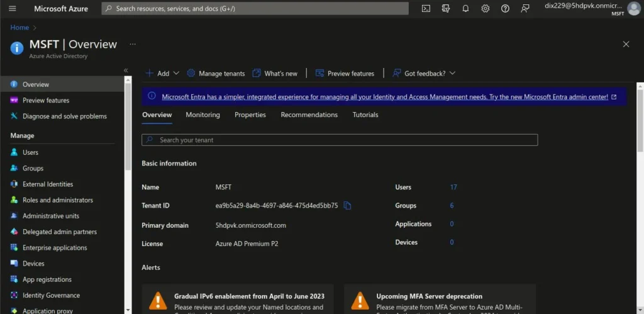
Task: Open Preview features in the toolbar
Action: pyautogui.click(x=345, y=74)
